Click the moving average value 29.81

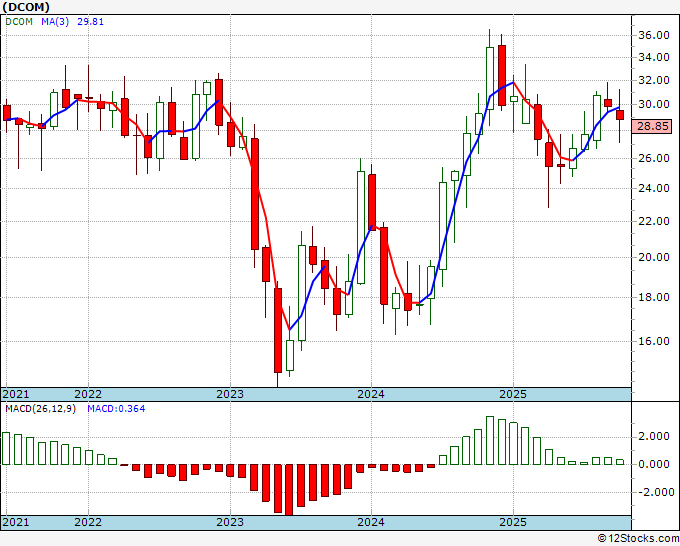click(91, 22)
